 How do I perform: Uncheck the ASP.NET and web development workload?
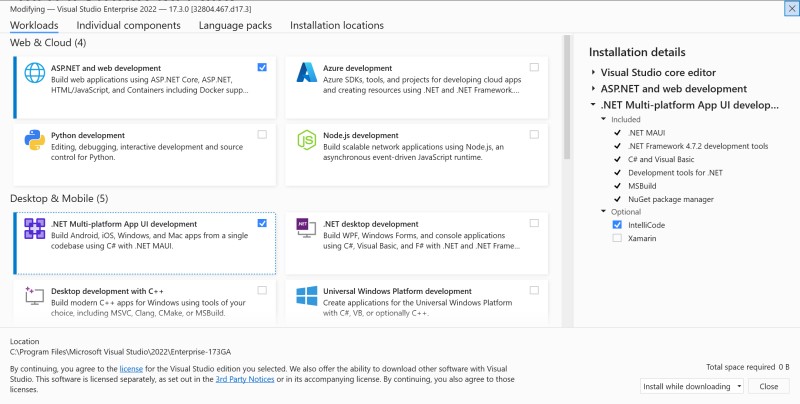coord(262,67)
